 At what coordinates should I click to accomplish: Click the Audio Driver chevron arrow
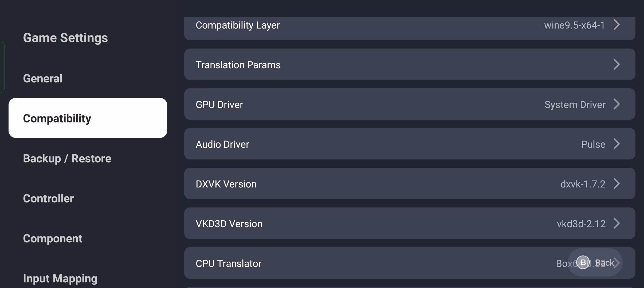[x=616, y=144]
